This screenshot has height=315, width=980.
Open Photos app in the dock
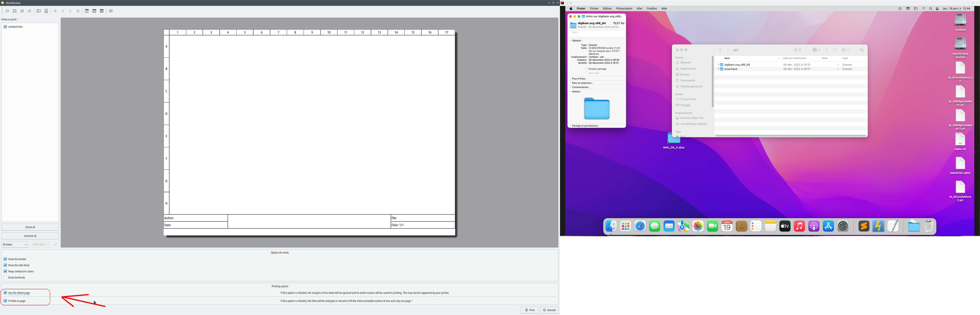click(698, 226)
